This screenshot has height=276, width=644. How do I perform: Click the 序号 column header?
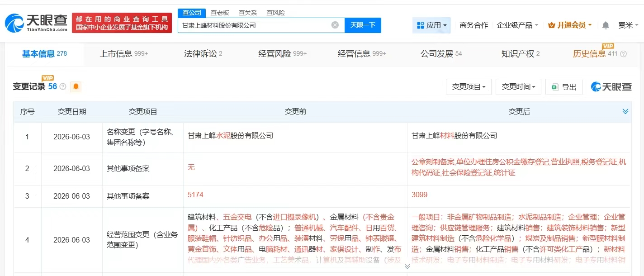pyautogui.click(x=27, y=111)
